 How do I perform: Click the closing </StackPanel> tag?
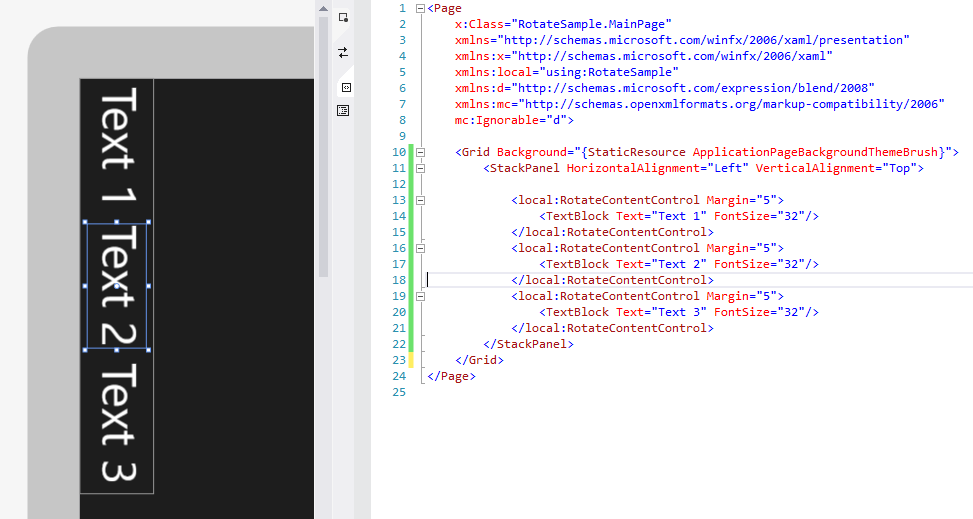528,344
